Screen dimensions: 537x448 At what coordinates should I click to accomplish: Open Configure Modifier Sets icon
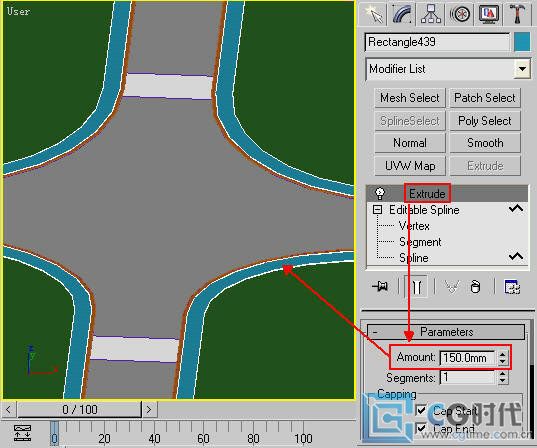tap(512, 287)
